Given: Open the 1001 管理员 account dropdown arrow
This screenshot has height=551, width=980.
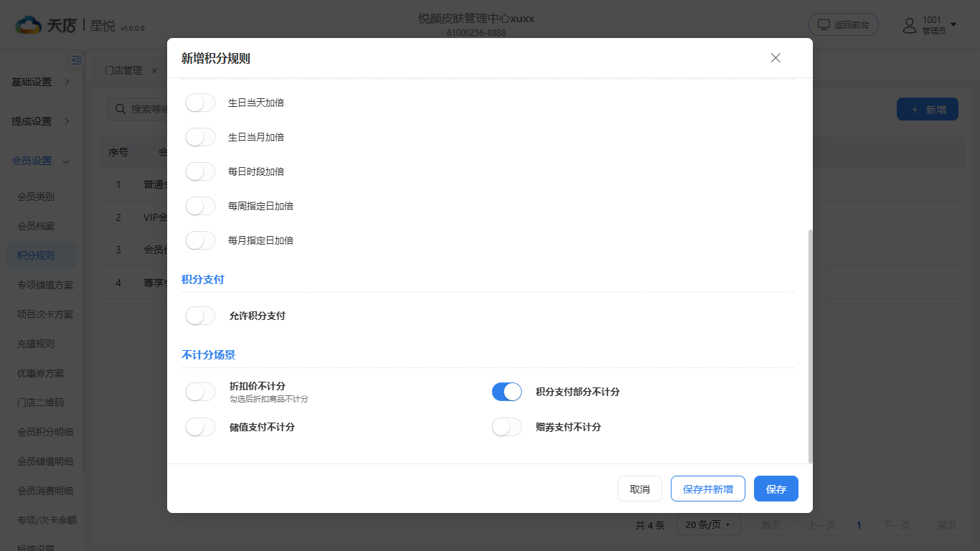Looking at the screenshot, I should click(953, 25).
